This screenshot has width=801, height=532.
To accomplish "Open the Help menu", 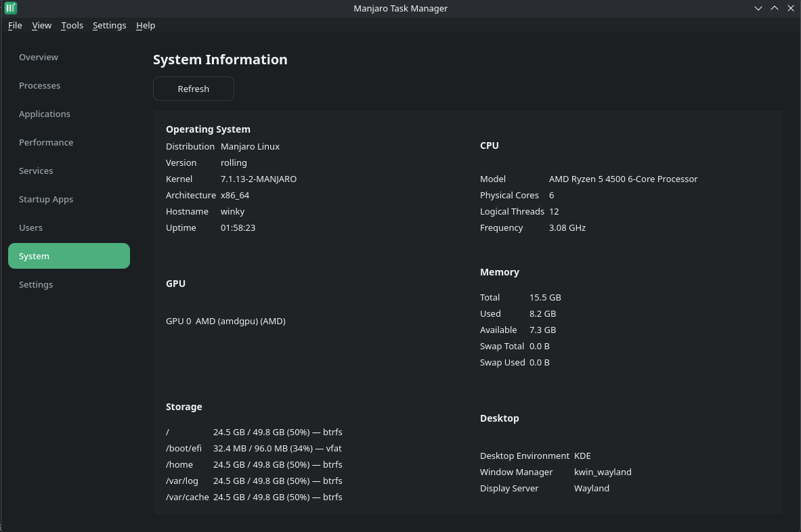I will (146, 26).
